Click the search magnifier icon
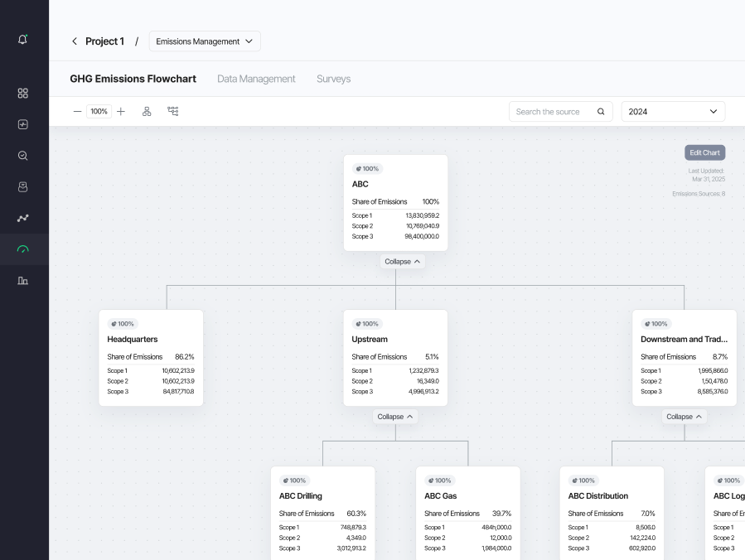This screenshot has width=745, height=560. pyautogui.click(x=601, y=112)
